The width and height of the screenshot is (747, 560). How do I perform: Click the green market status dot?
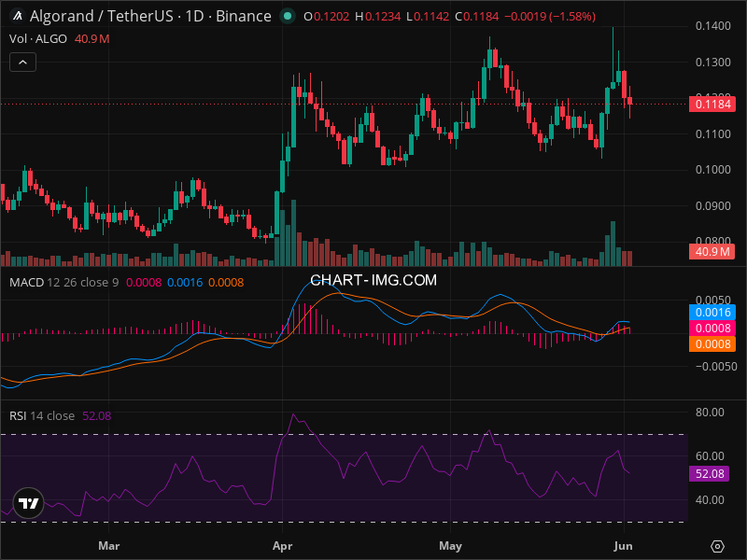(x=288, y=16)
